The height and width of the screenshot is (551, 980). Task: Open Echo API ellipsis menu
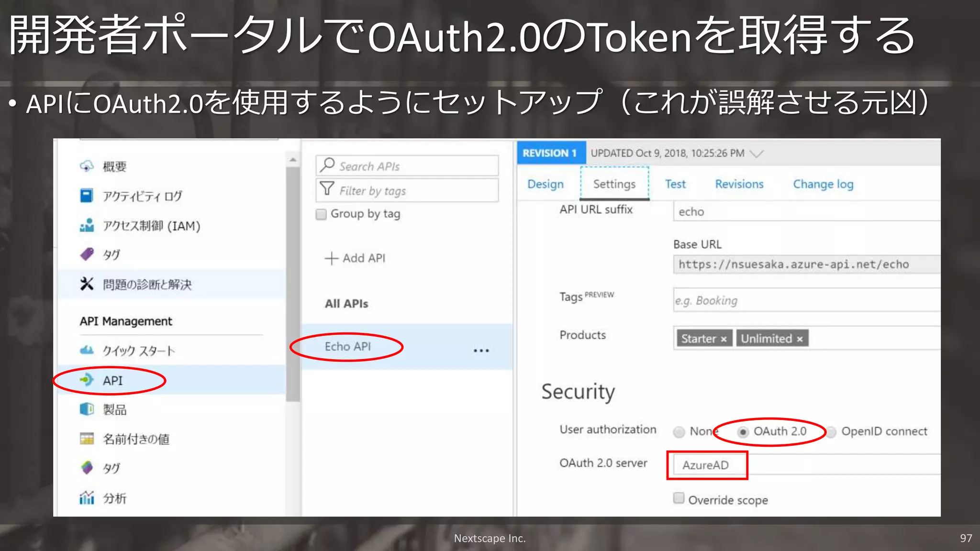pos(481,351)
